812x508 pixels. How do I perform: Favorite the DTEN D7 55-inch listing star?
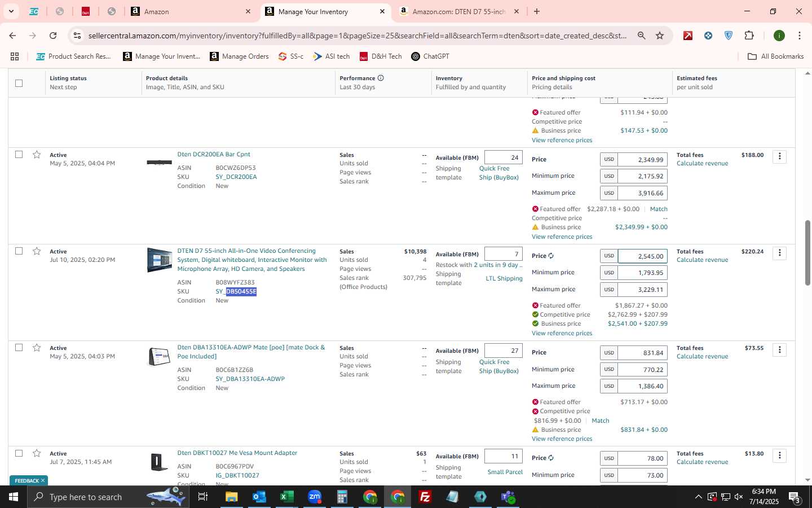[37, 251]
